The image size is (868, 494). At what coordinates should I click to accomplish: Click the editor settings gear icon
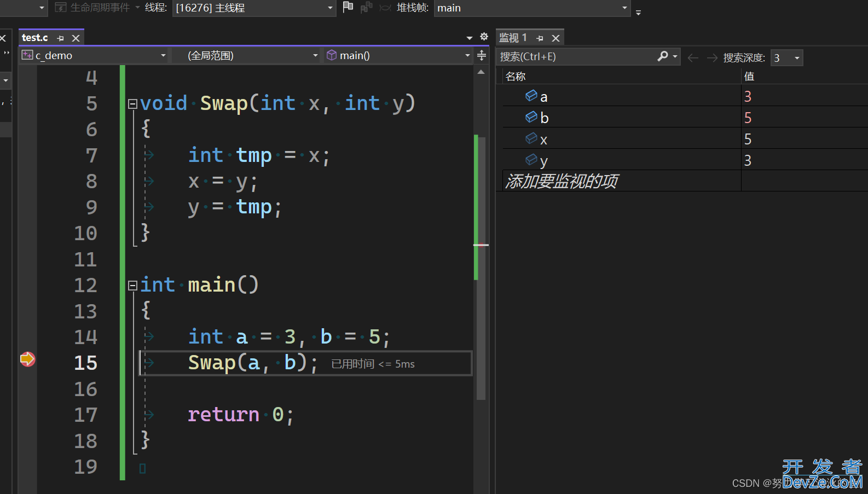484,37
